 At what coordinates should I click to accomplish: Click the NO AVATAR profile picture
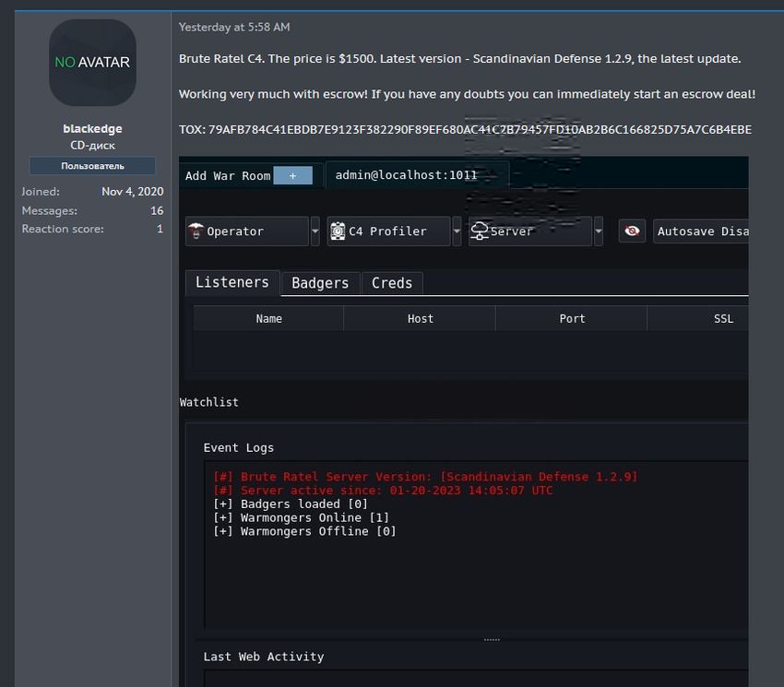[92, 63]
